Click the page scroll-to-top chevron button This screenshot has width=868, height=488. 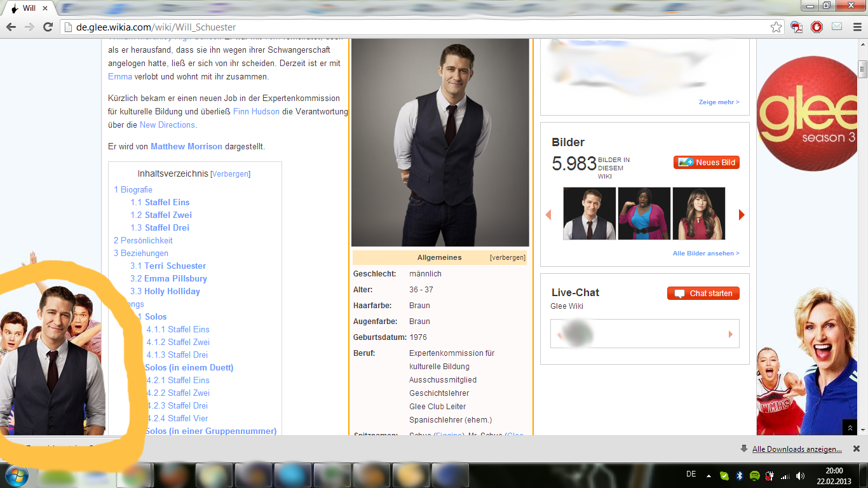(x=850, y=428)
